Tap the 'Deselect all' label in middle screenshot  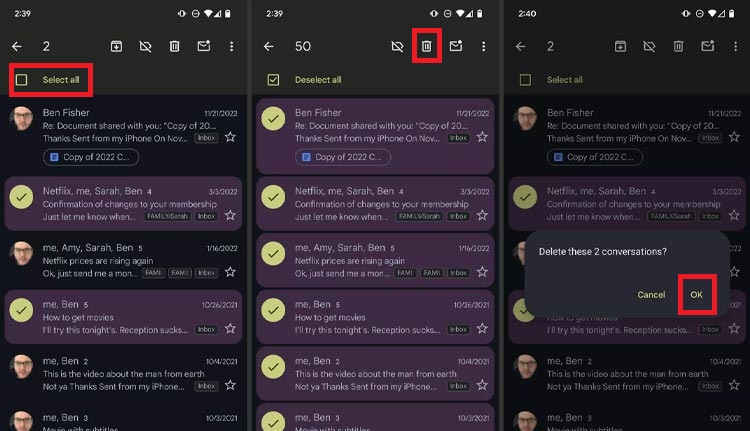318,80
